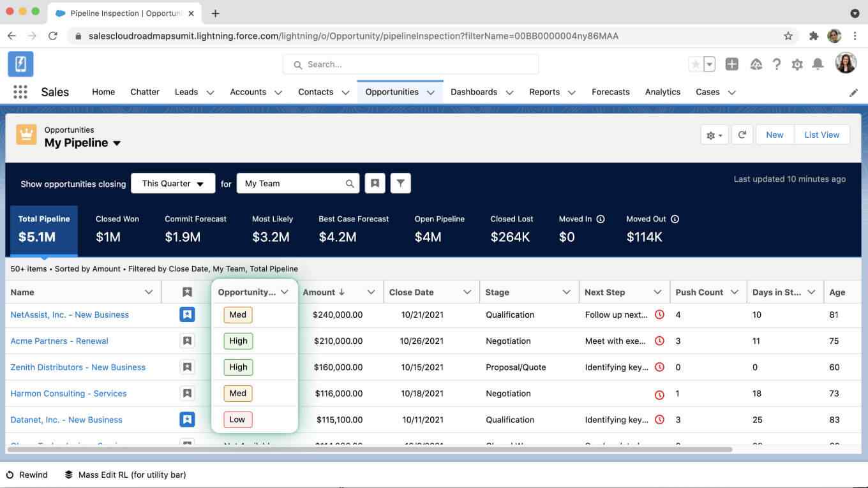Click the edit navigation pencil icon
Screen dimensions: 868x488
853,92
